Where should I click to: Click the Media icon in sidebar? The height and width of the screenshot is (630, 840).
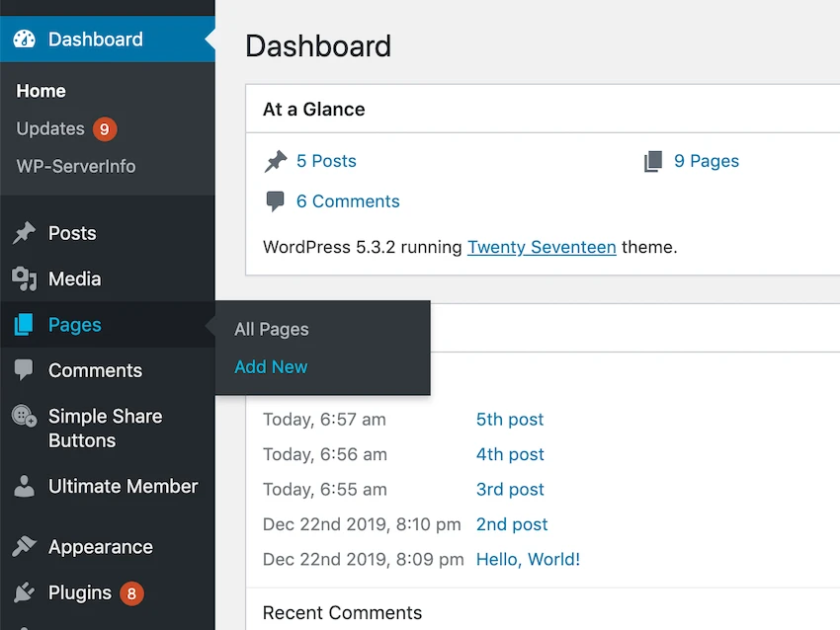(24, 278)
